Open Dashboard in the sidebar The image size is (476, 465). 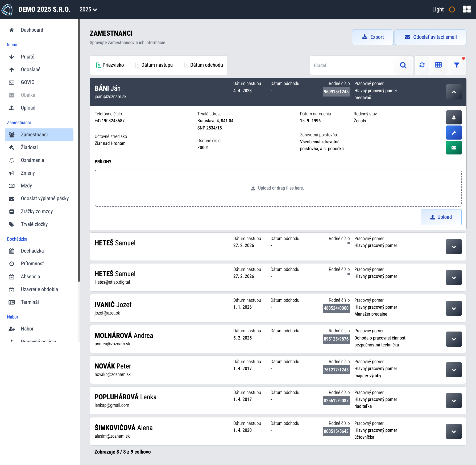coord(32,30)
